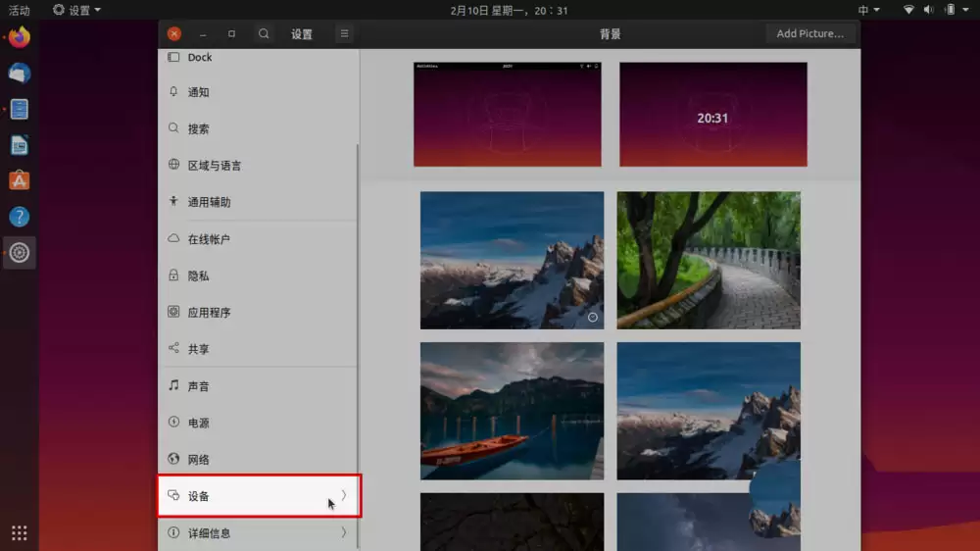The width and height of the screenshot is (980, 551).
Task: Select 区域与语言 in the sidebar
Action: [x=214, y=166]
